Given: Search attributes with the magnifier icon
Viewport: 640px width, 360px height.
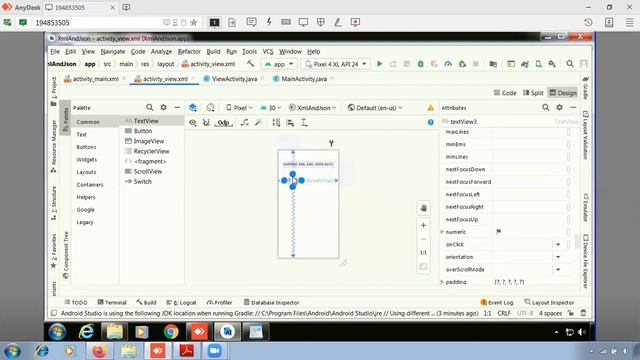Looking at the screenshot, I should [x=546, y=107].
